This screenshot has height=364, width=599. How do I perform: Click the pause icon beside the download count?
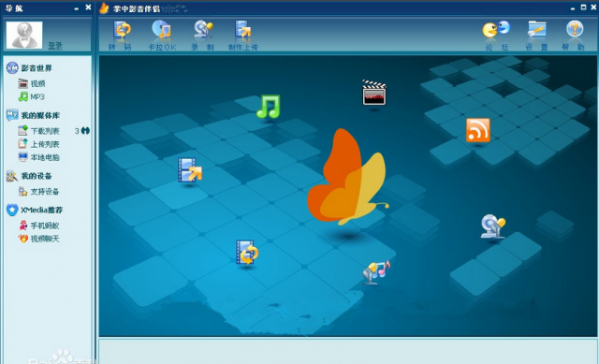point(85,131)
